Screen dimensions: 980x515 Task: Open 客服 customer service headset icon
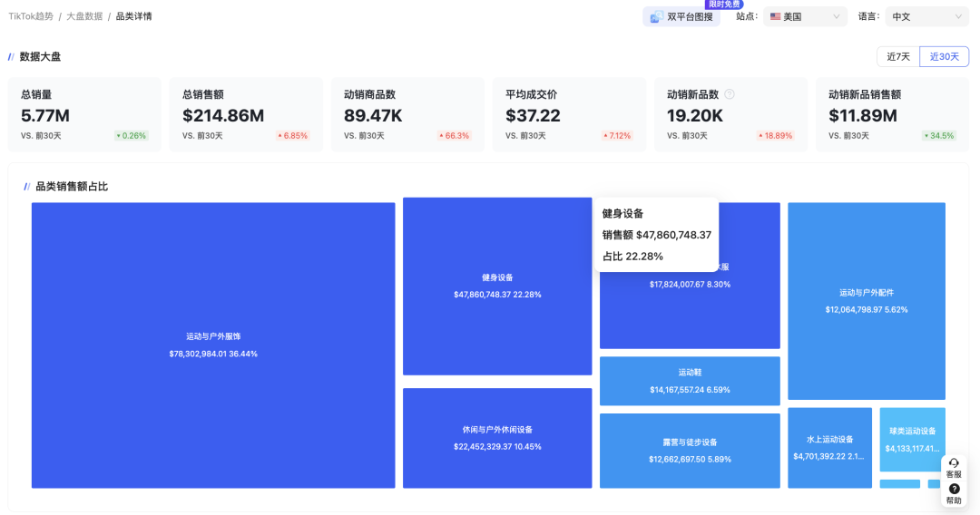point(954,463)
